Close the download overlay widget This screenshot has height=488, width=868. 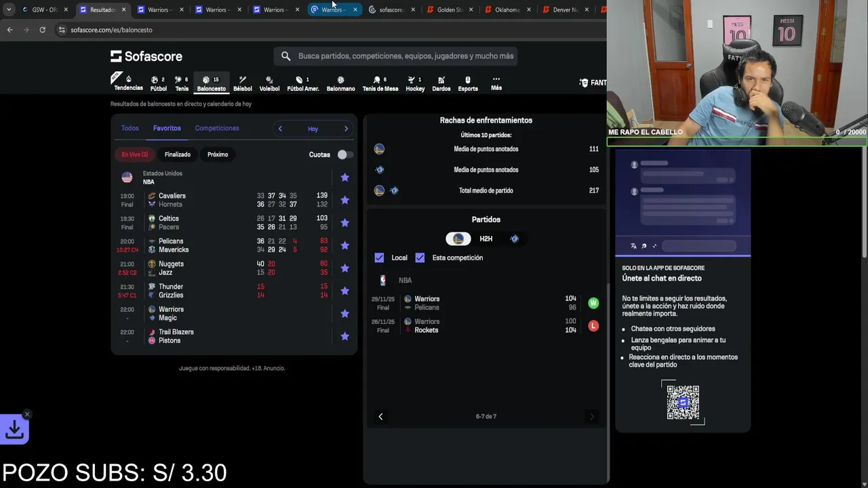pos(27,414)
